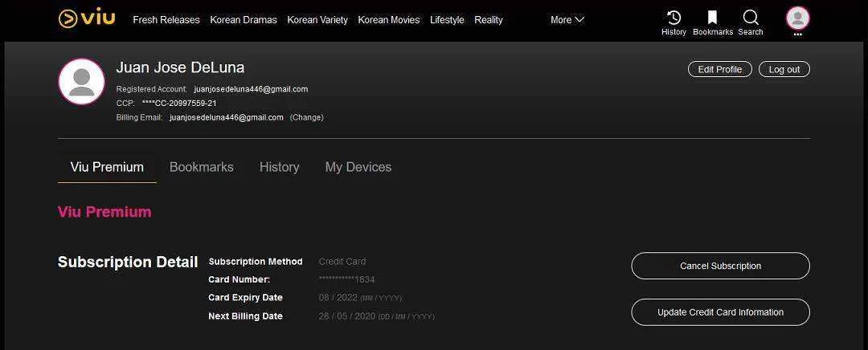Select next billing date 28 / 05 / 2020
This screenshot has width=868, height=350.
click(x=347, y=316)
